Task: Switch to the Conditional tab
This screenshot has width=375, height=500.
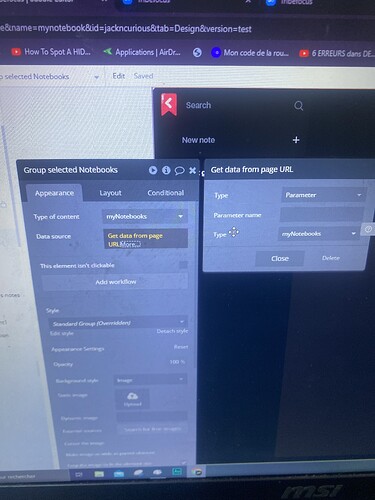Action: pyautogui.click(x=166, y=193)
